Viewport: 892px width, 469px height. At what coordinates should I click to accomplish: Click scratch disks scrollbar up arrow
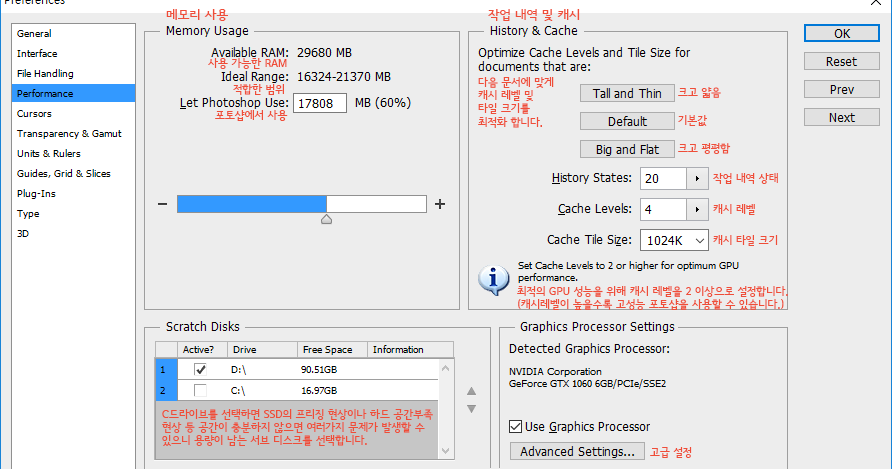[445, 368]
